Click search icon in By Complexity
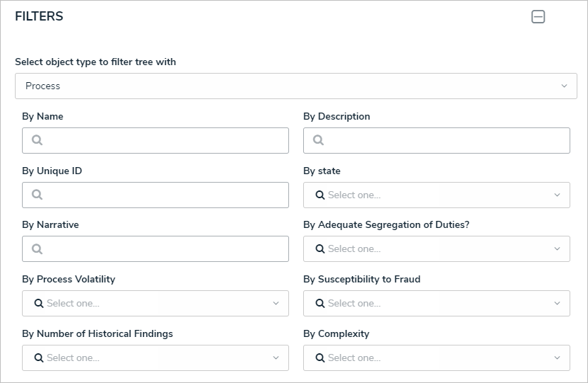The height and width of the screenshot is (383, 588). [x=320, y=358]
